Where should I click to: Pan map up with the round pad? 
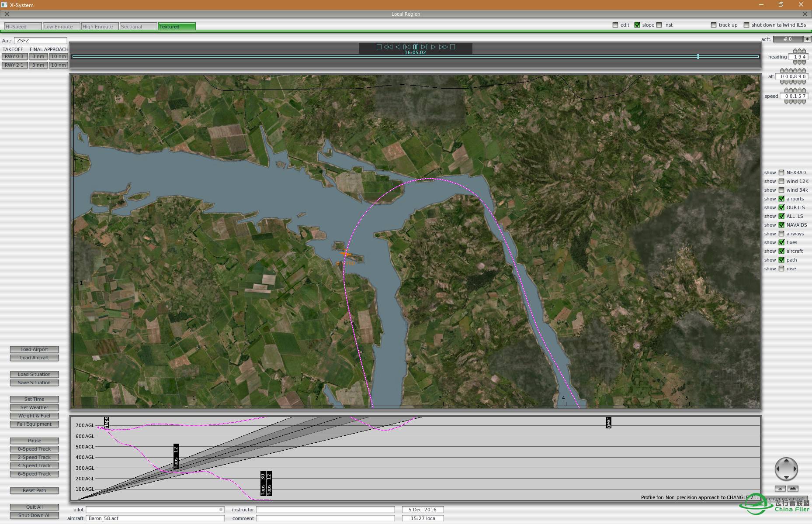786,461
